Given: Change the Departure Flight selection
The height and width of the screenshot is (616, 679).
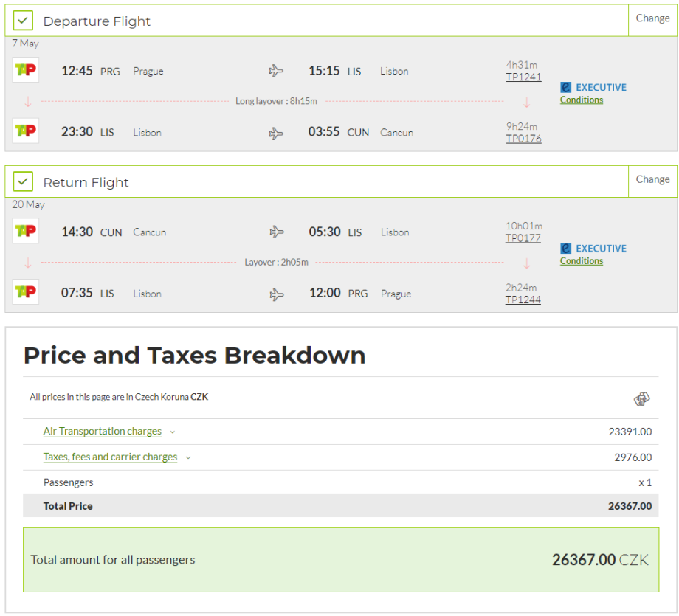Looking at the screenshot, I should [652, 18].
